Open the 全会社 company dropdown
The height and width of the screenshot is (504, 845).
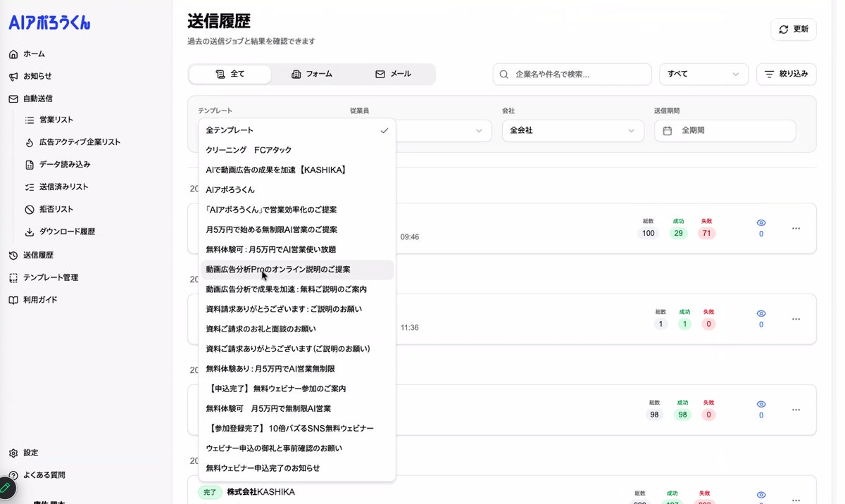(572, 131)
